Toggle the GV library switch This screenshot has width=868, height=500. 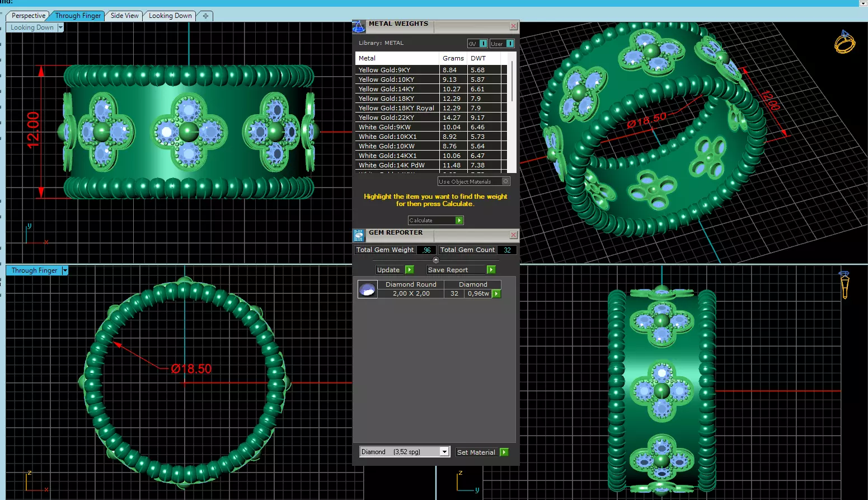484,44
